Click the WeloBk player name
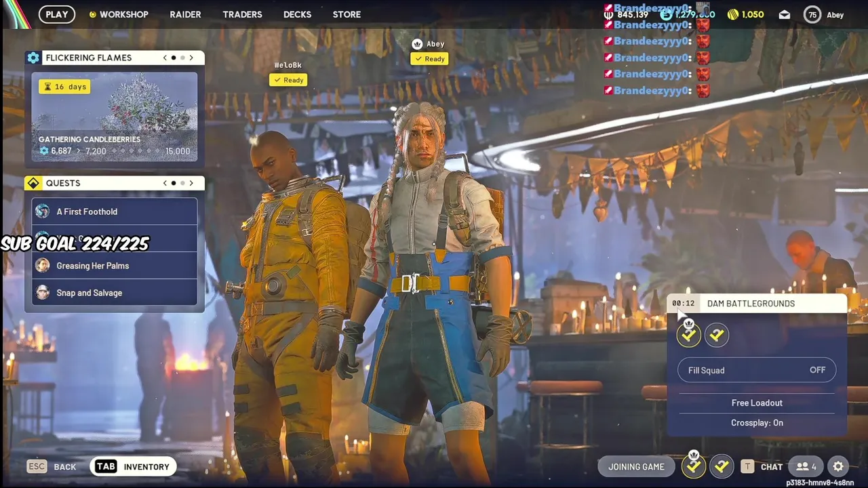The image size is (868, 488). point(288,65)
